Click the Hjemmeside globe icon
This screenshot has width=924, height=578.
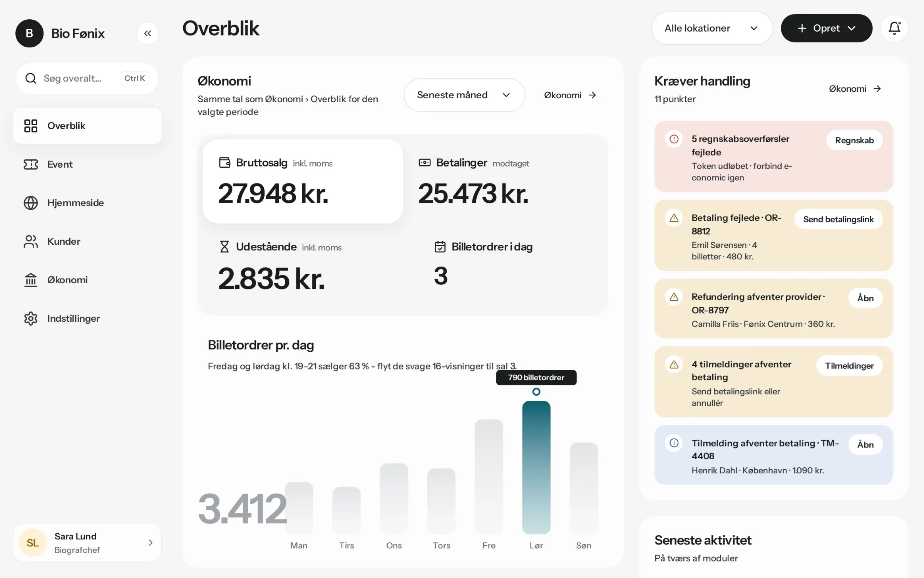pyautogui.click(x=31, y=203)
